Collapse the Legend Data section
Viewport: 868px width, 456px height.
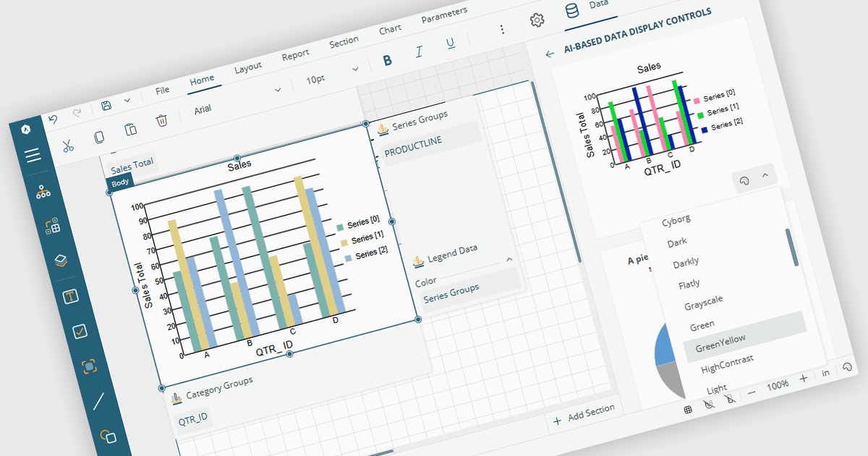click(509, 258)
